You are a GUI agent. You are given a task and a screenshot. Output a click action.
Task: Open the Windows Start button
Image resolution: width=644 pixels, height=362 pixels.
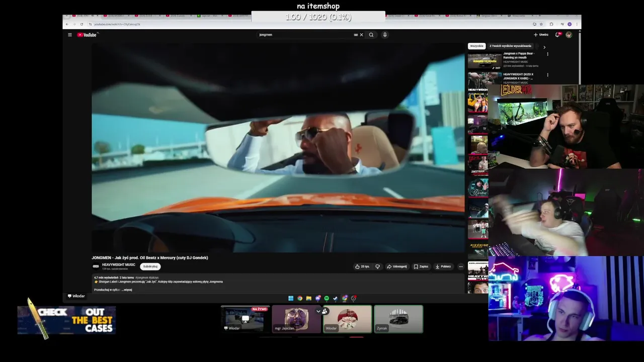point(290,298)
